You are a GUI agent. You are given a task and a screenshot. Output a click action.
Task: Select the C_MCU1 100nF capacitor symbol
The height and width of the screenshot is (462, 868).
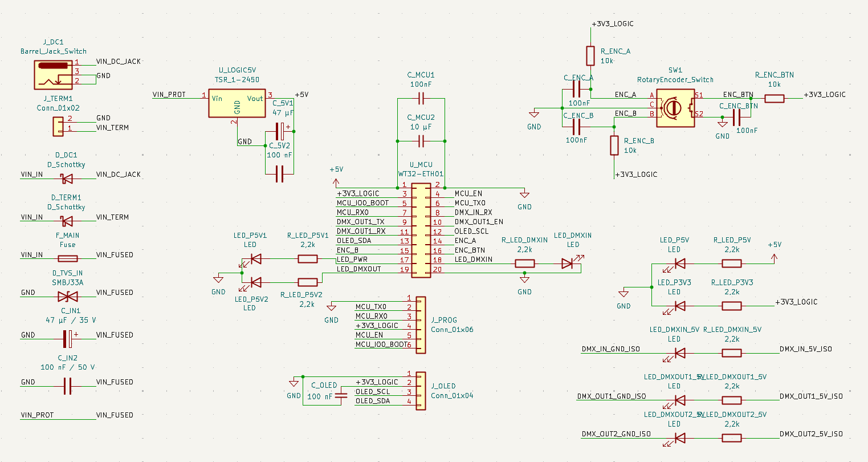(421, 99)
